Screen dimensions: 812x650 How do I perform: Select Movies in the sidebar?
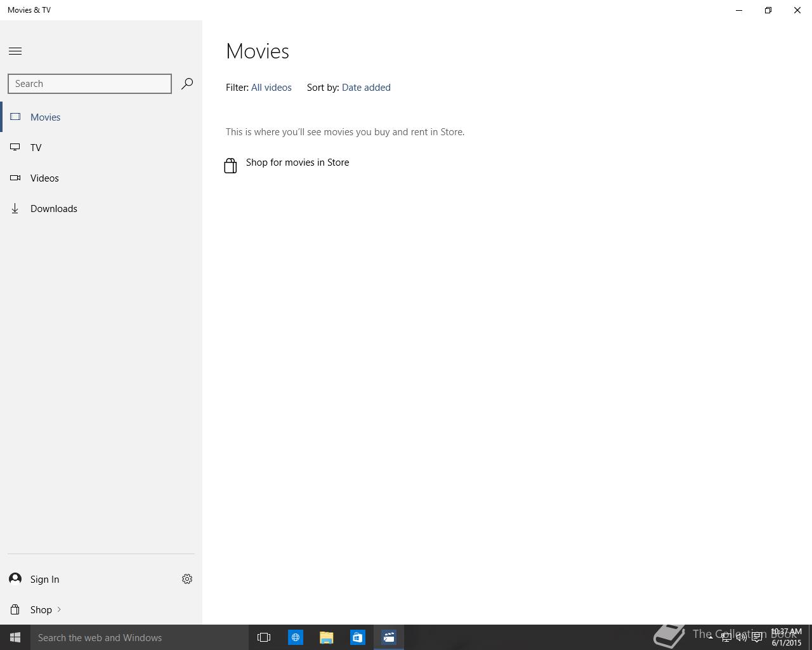click(x=101, y=117)
